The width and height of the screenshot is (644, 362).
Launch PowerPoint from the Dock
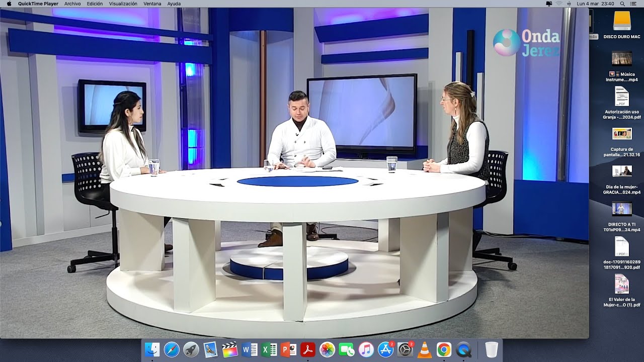pos(288,349)
